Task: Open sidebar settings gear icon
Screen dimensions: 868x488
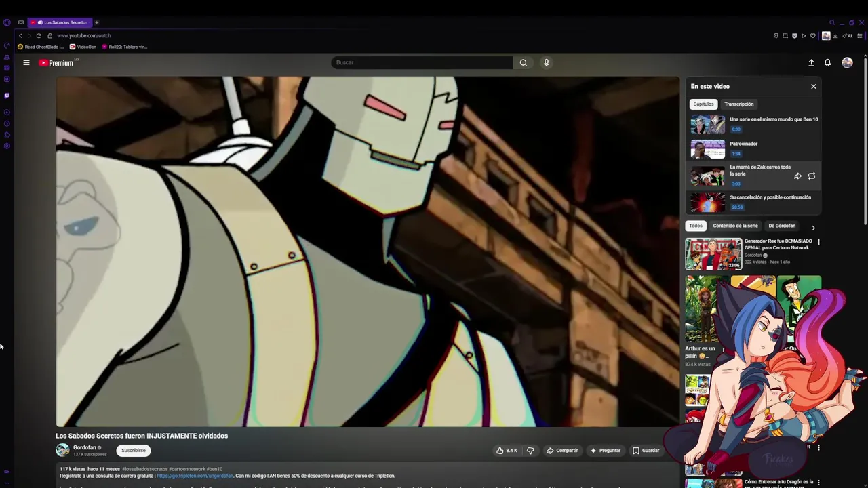Action: (x=7, y=146)
